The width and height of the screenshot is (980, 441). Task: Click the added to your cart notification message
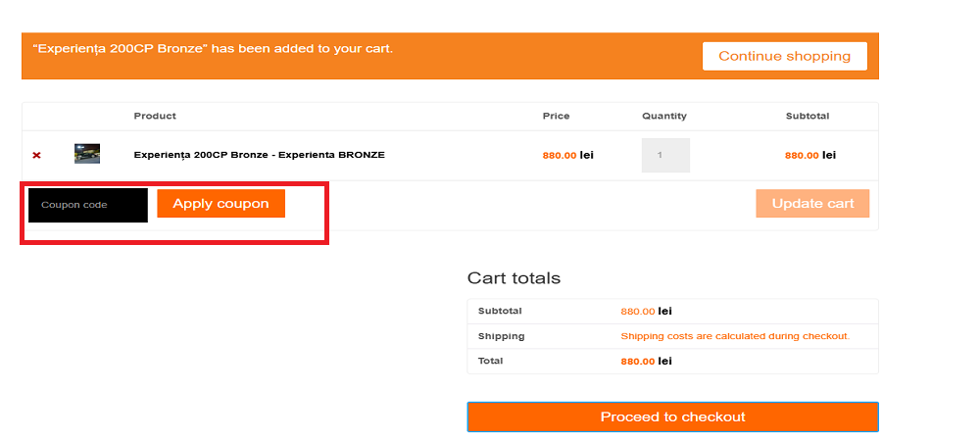[213, 48]
